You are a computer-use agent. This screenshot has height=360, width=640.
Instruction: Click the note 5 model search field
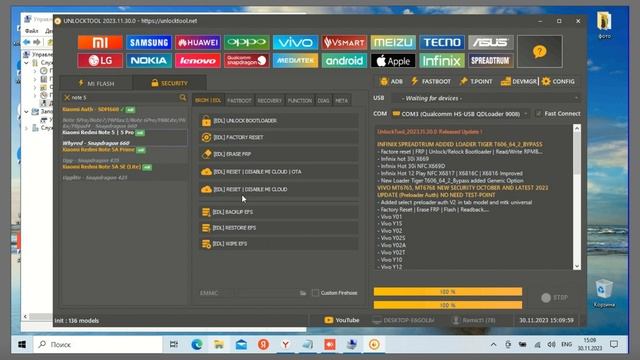124,98
